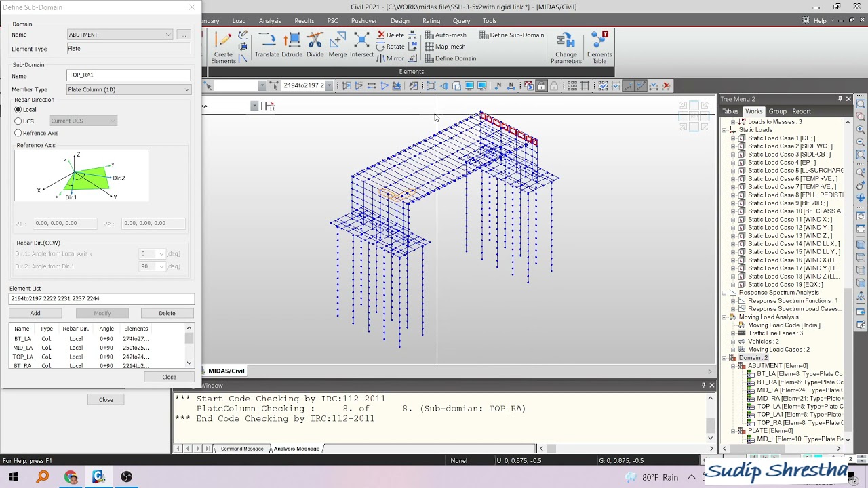Collapse the ABUTMENT [Elem=0] tree node
Screen dimensions: 868x488
[x=733, y=366]
